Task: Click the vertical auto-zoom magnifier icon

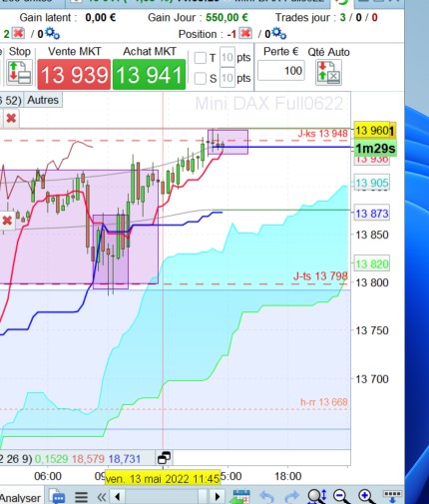Action: tap(316, 497)
